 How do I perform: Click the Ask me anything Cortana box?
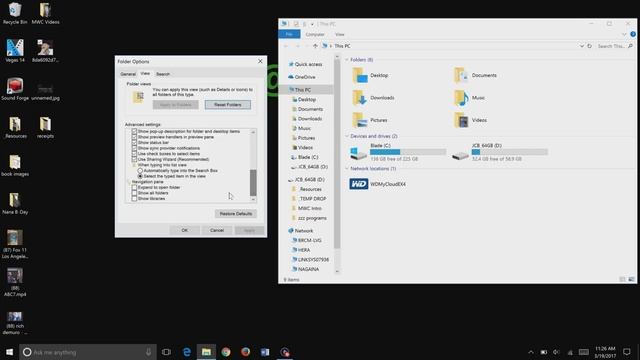click(x=88, y=352)
